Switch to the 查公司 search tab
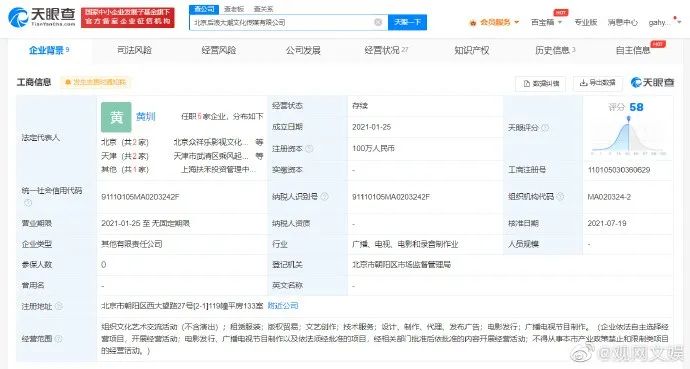This screenshot has width=690, height=369. click(x=204, y=9)
